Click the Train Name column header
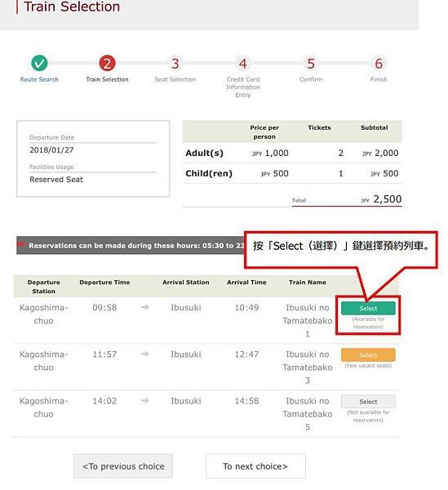 coord(308,283)
